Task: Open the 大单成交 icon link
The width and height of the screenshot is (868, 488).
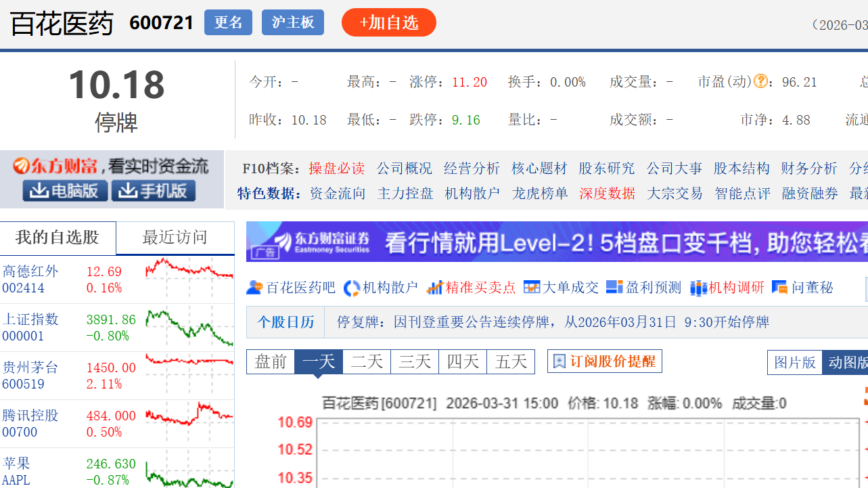Action: pyautogui.click(x=532, y=288)
